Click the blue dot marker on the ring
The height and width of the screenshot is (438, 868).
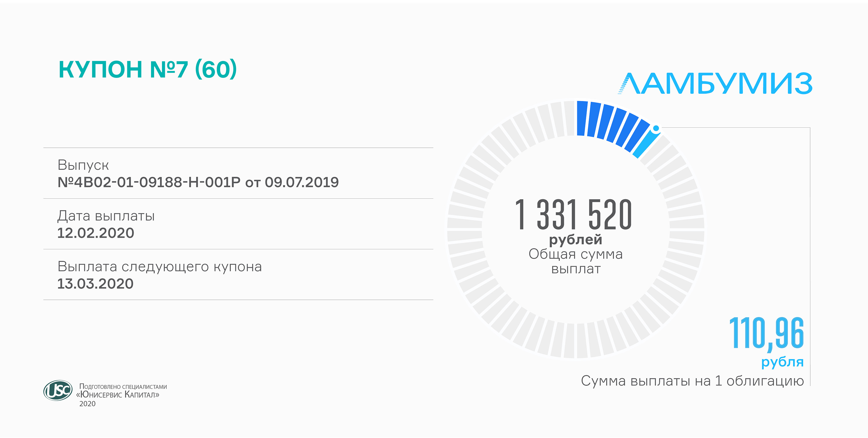(x=656, y=128)
